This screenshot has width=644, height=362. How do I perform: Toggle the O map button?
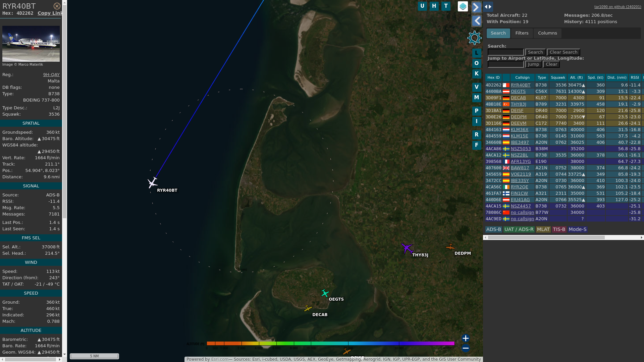(477, 63)
